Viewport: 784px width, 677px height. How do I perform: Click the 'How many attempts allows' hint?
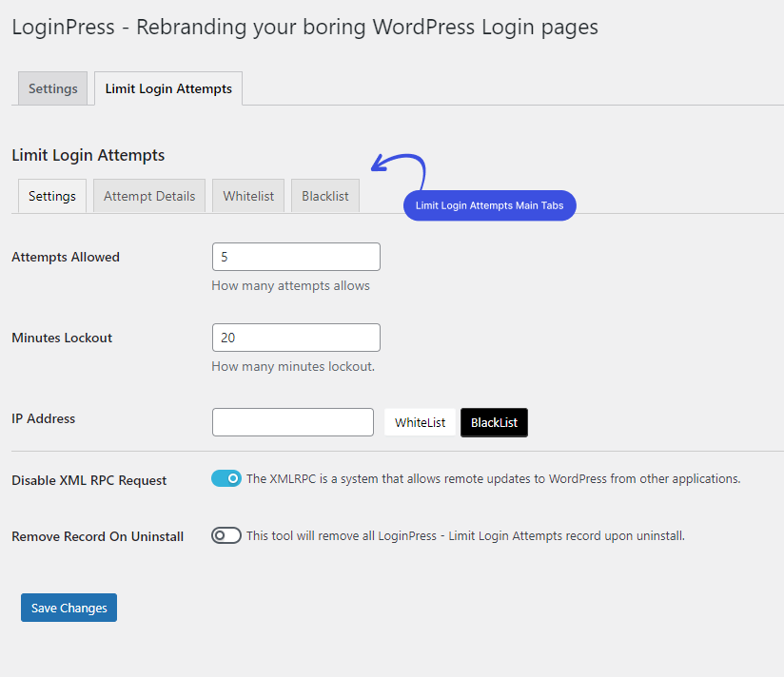tap(290, 286)
